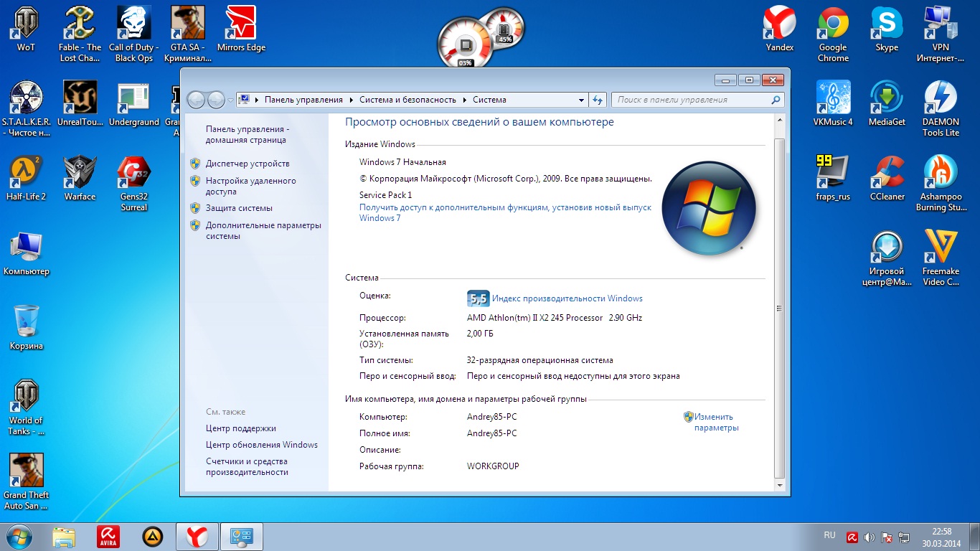This screenshot has height=551, width=980.
Task: Open Fable - The Lost Chapters shortcut
Action: click(80, 34)
